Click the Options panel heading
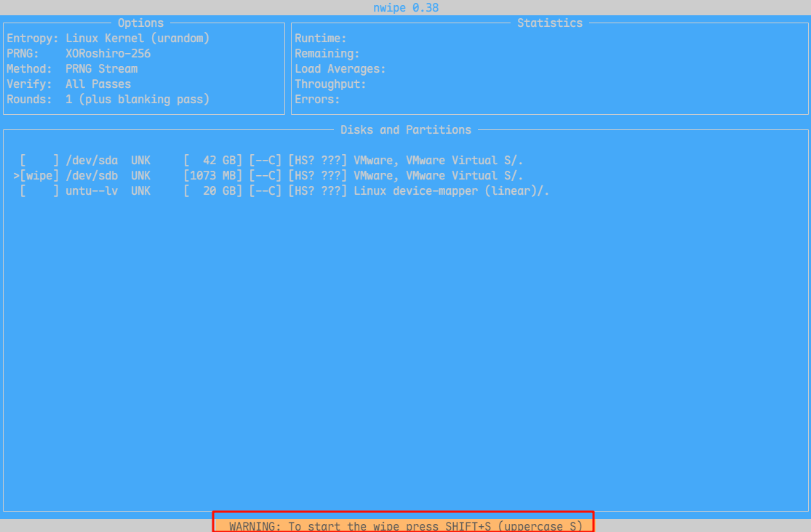The width and height of the screenshot is (811, 532). point(140,23)
